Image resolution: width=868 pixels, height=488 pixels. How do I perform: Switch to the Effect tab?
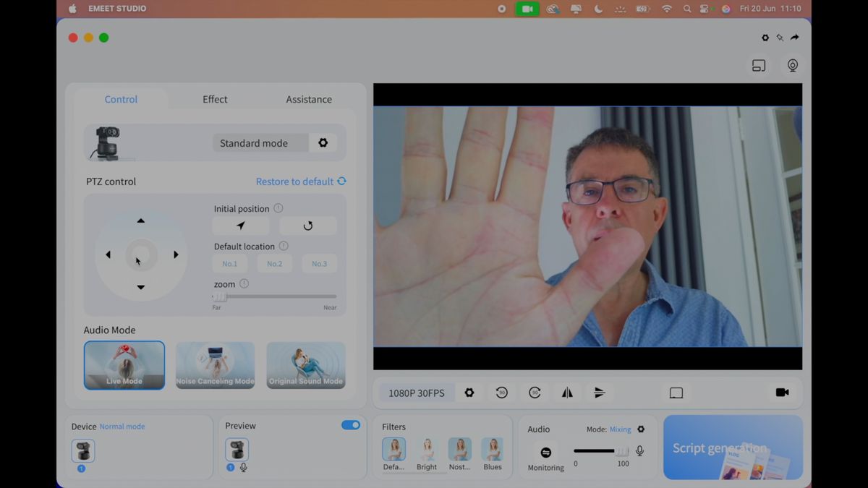point(215,99)
